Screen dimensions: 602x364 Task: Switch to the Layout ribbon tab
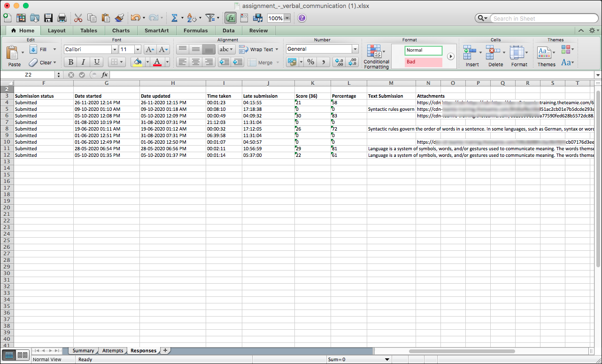57,31
